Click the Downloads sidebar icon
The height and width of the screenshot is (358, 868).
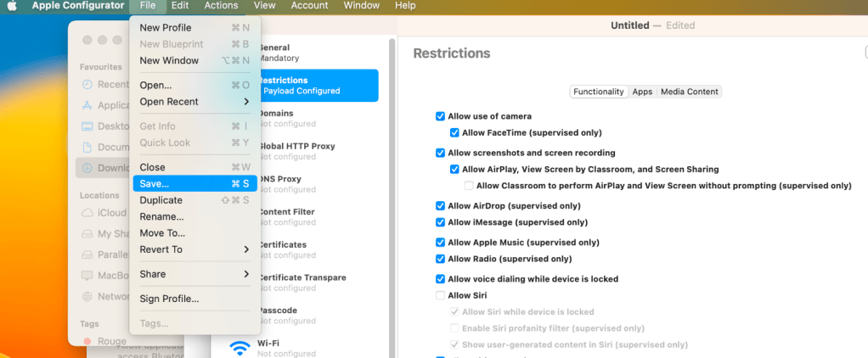click(87, 168)
